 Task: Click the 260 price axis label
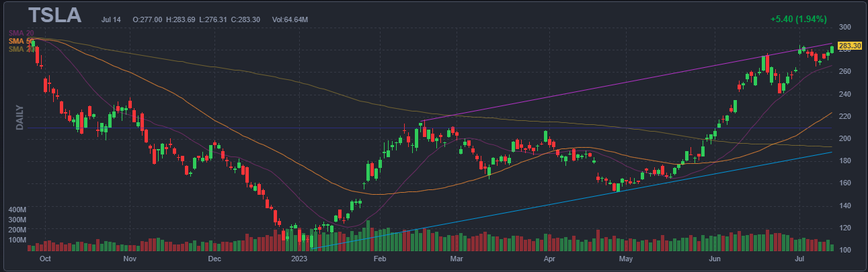(844, 72)
